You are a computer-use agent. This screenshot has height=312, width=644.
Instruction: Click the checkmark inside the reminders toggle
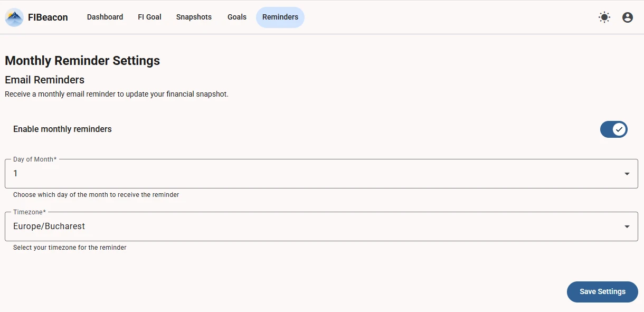tap(619, 129)
